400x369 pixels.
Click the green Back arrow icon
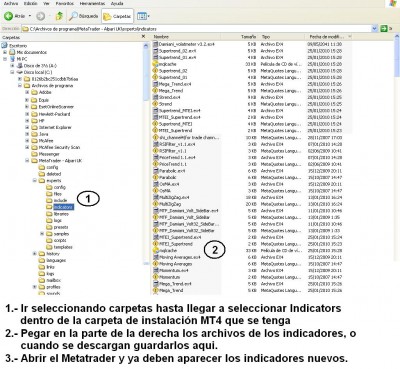9,16
